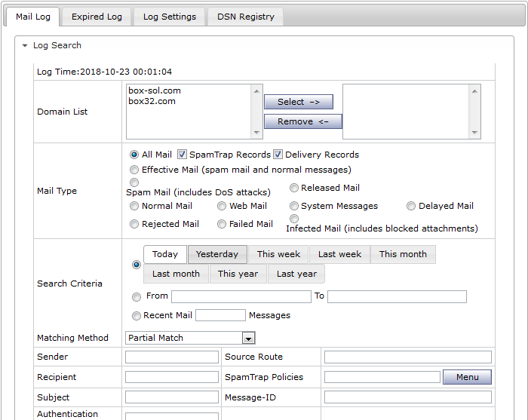Collapse the Log Search section arrow
The height and width of the screenshot is (420, 528).
coord(25,46)
